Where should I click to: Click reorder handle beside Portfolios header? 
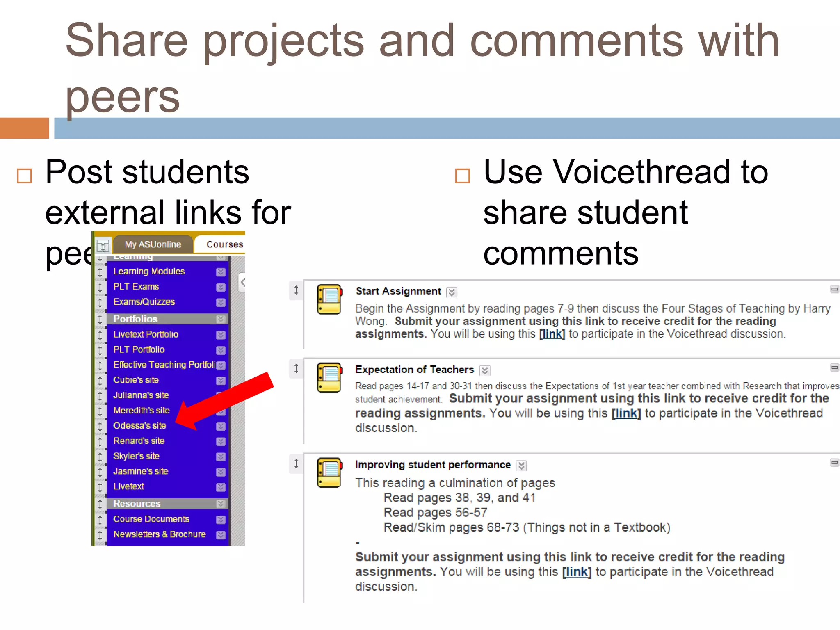(100, 319)
